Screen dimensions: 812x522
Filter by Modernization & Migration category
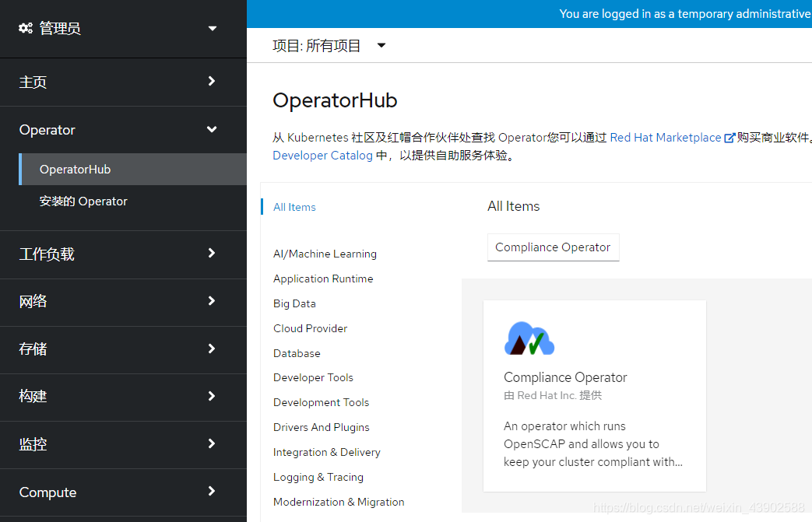tap(339, 502)
